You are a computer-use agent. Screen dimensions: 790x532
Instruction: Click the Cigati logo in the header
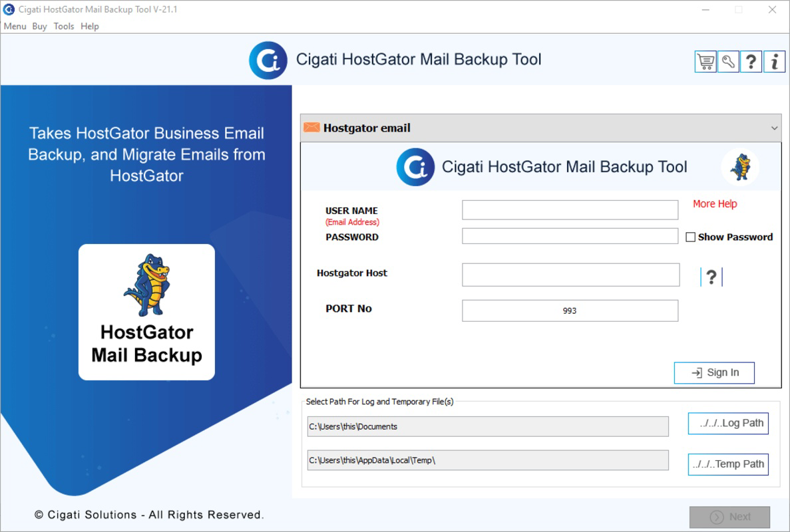pos(268,61)
